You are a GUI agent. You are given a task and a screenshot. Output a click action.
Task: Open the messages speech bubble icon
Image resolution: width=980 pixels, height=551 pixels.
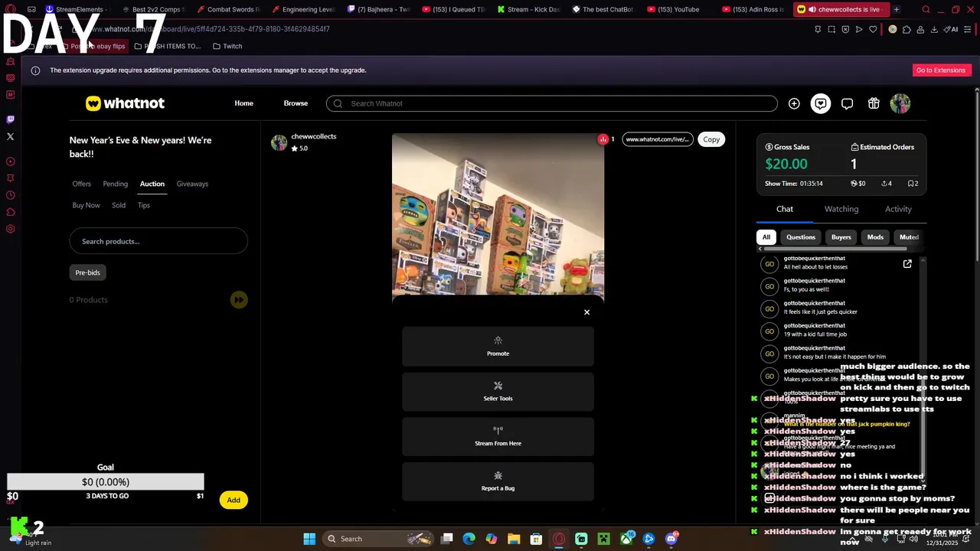point(847,103)
